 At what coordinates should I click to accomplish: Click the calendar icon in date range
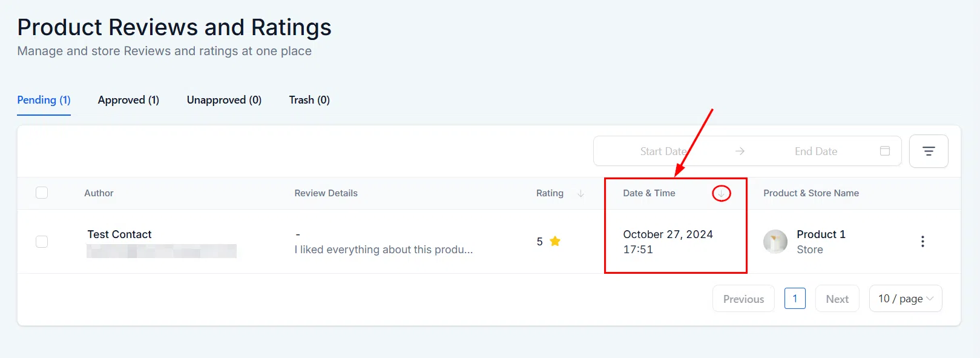coord(885,151)
